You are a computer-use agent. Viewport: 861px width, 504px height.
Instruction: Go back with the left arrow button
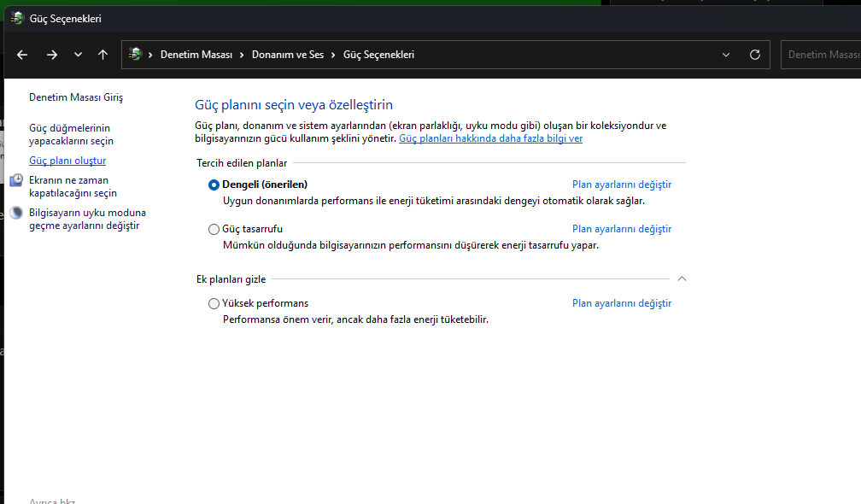click(x=22, y=55)
